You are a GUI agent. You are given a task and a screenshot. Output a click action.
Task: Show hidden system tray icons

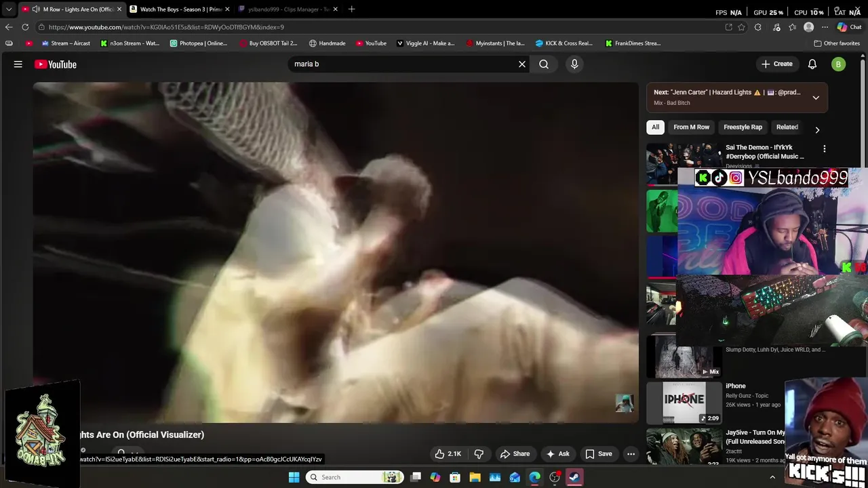772,477
